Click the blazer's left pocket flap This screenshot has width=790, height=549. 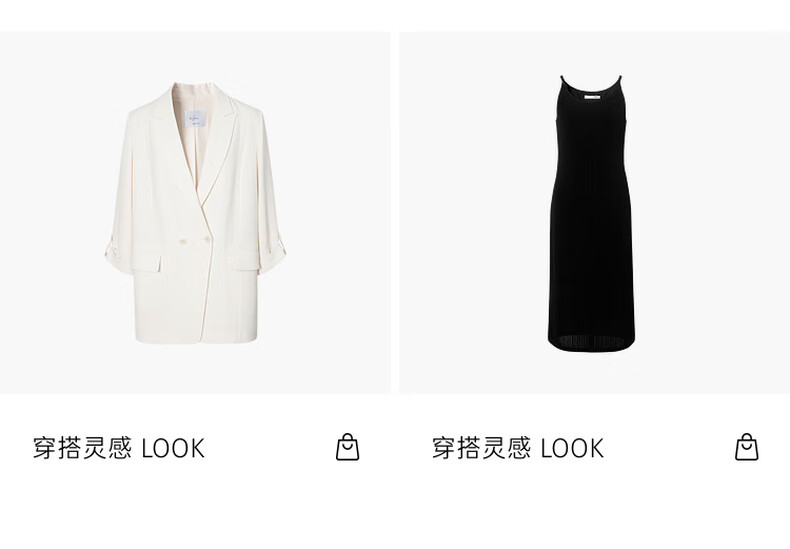click(146, 262)
